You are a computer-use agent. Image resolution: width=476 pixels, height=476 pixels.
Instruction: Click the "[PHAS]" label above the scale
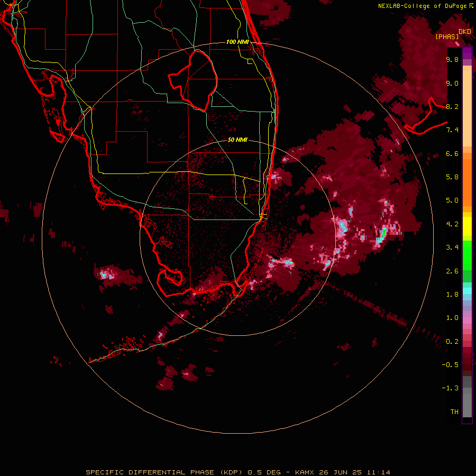447,36
